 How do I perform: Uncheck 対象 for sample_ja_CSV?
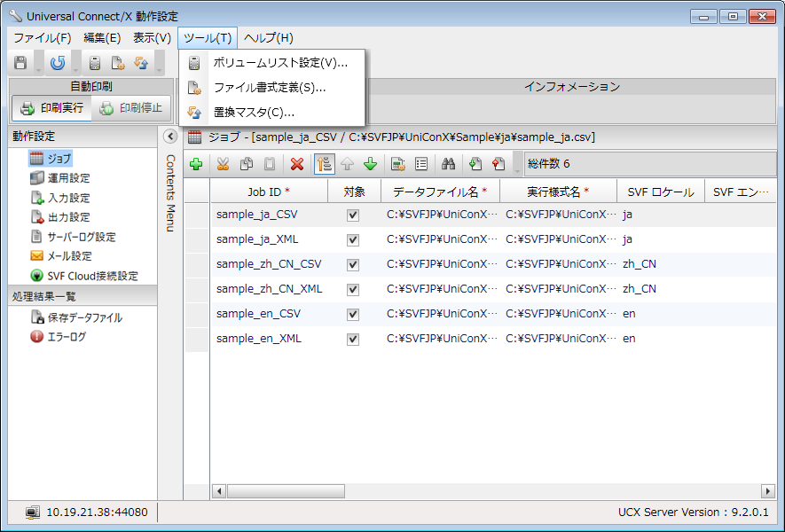click(x=353, y=215)
